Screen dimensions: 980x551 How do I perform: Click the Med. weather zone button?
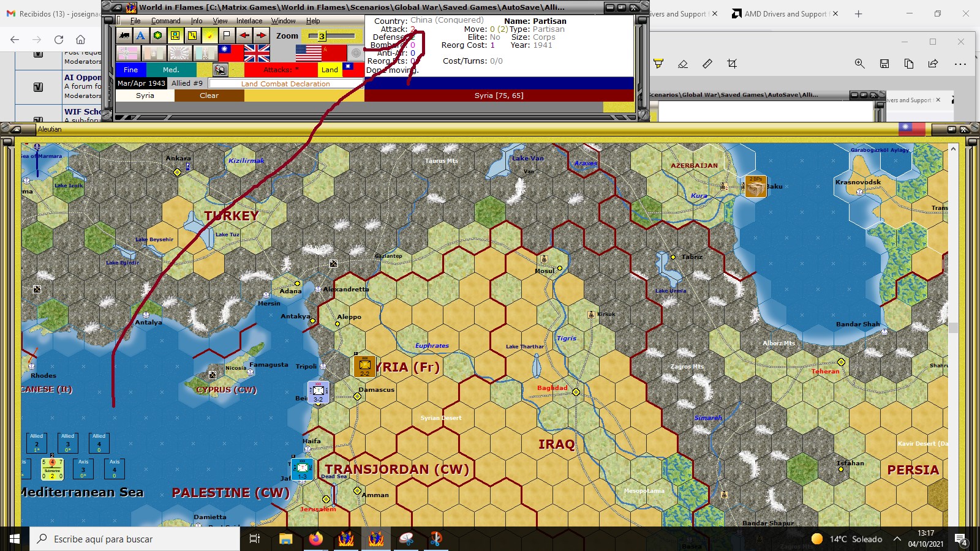(x=171, y=70)
